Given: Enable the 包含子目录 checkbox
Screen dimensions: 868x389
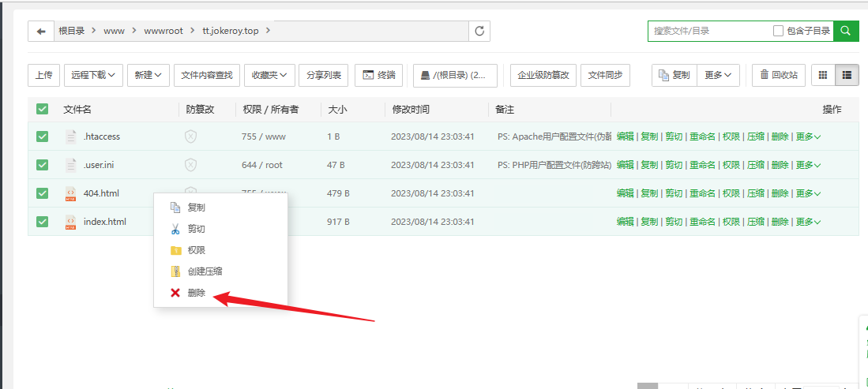Looking at the screenshot, I should (x=778, y=31).
